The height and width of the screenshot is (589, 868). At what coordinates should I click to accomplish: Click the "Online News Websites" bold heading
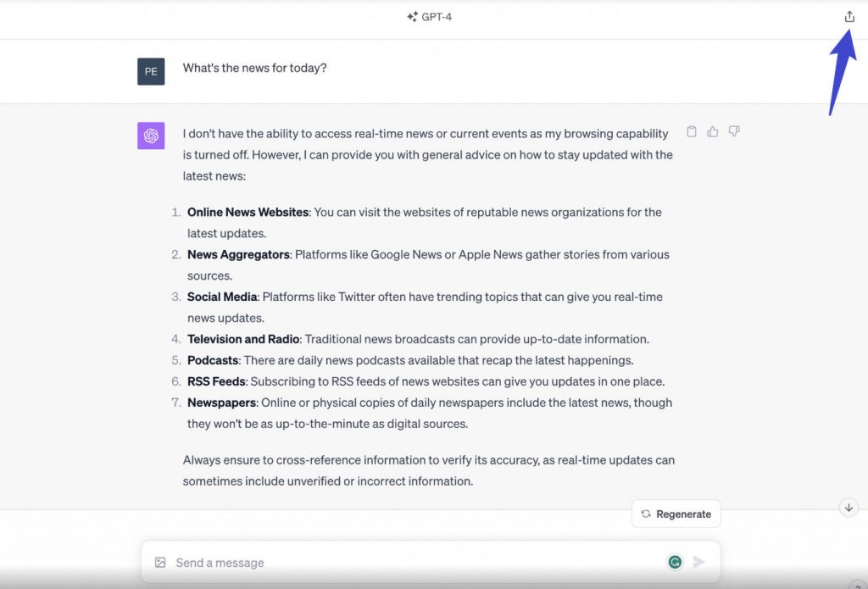pos(248,212)
